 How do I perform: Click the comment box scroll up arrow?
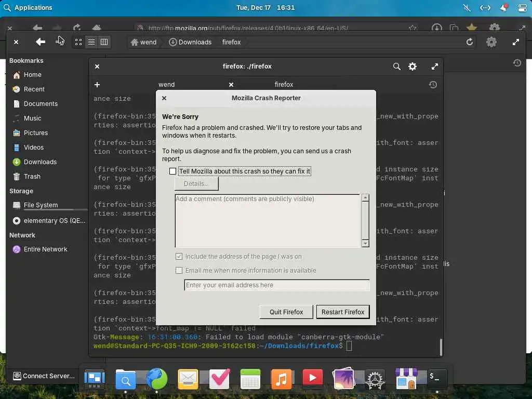point(365,197)
